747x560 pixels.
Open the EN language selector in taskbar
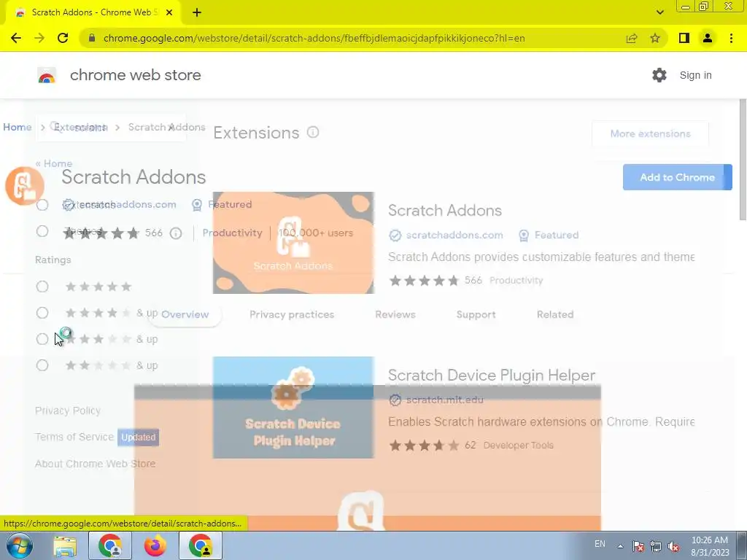pos(600,544)
